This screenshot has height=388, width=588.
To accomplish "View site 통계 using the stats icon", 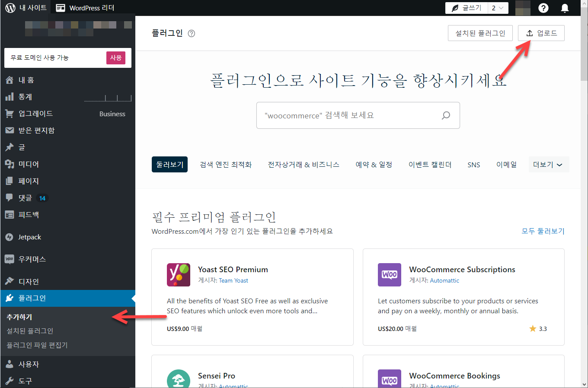I will 10,97.
